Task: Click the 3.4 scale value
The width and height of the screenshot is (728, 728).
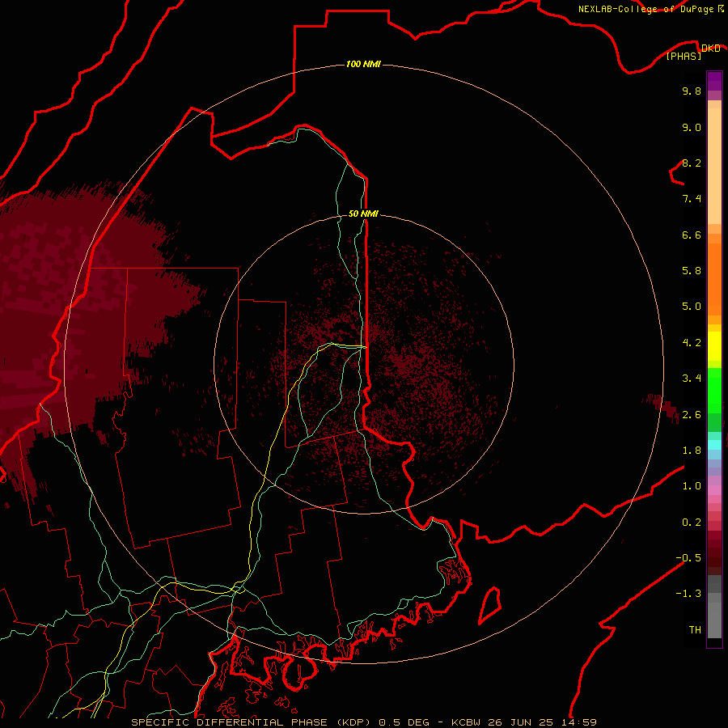Action: [x=692, y=379]
